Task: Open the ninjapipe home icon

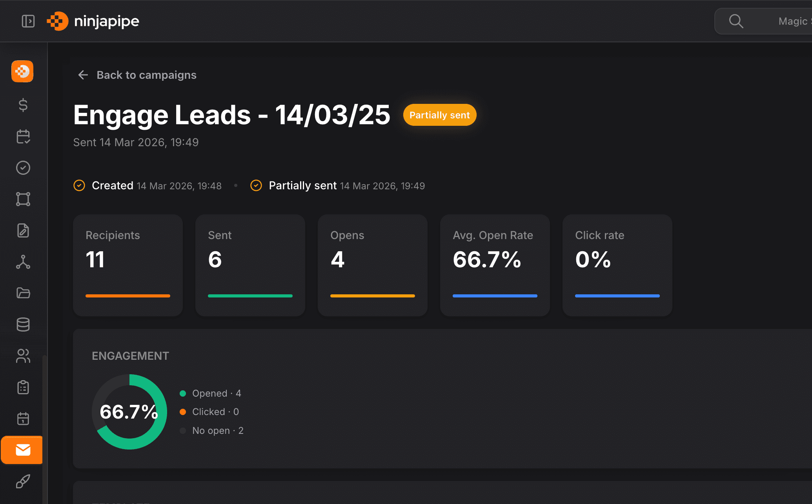Action: (22, 71)
